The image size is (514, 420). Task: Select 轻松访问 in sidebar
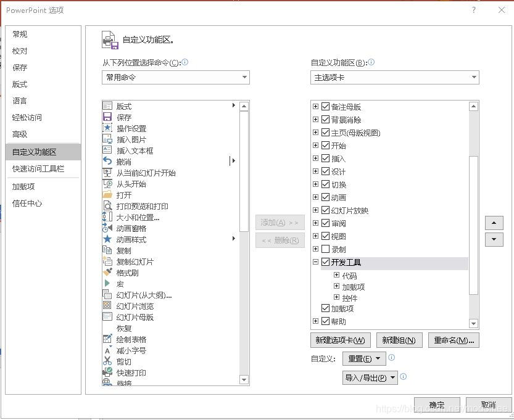pyautogui.click(x=43, y=118)
